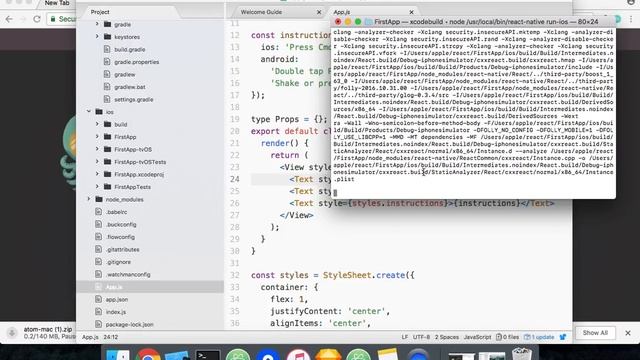Click the gradlew file icon
Image resolution: width=640 pixels, height=360 pixels.
tap(107, 74)
